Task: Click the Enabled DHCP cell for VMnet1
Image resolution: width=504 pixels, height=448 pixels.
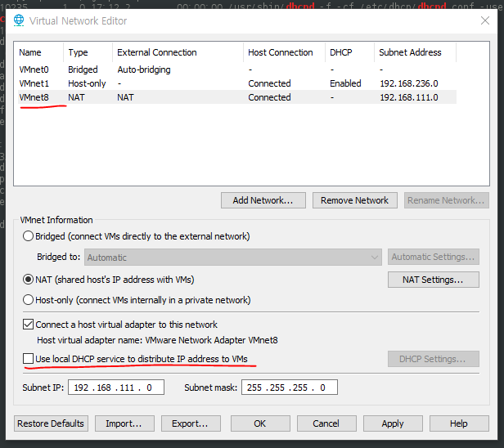Action: pyautogui.click(x=345, y=83)
